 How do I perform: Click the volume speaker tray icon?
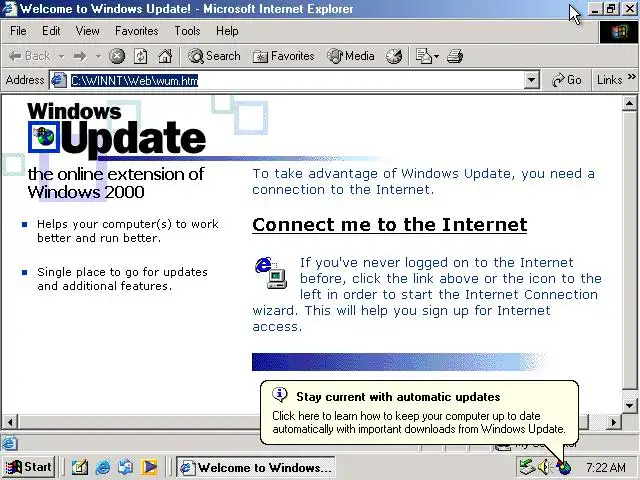tap(545, 467)
